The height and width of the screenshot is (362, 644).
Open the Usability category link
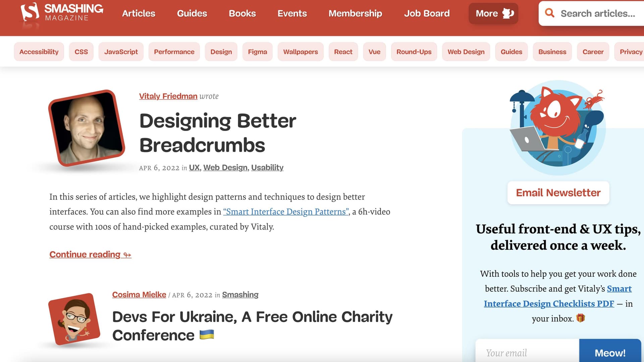267,167
